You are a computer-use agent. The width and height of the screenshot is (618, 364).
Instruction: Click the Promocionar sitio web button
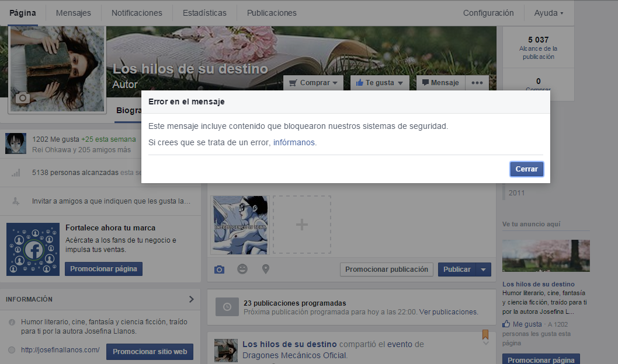pos(150,352)
